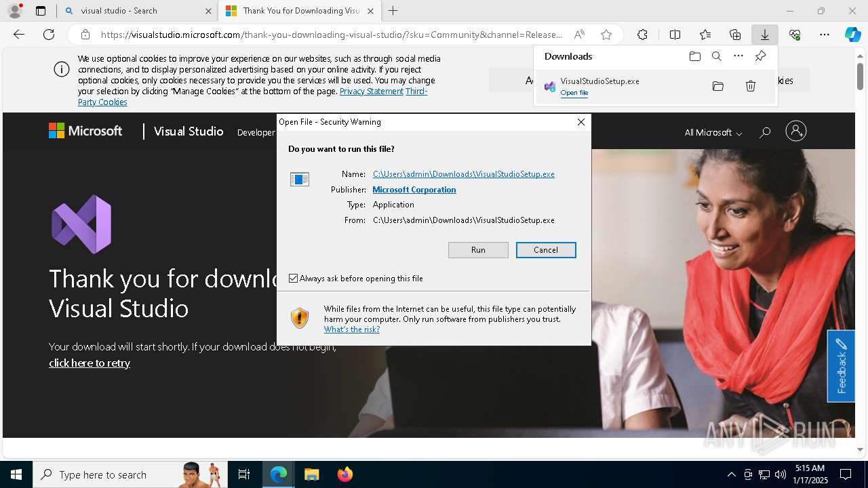The height and width of the screenshot is (488, 868).
Task: Open the Extensions puzzle icon
Action: click(x=642, y=35)
